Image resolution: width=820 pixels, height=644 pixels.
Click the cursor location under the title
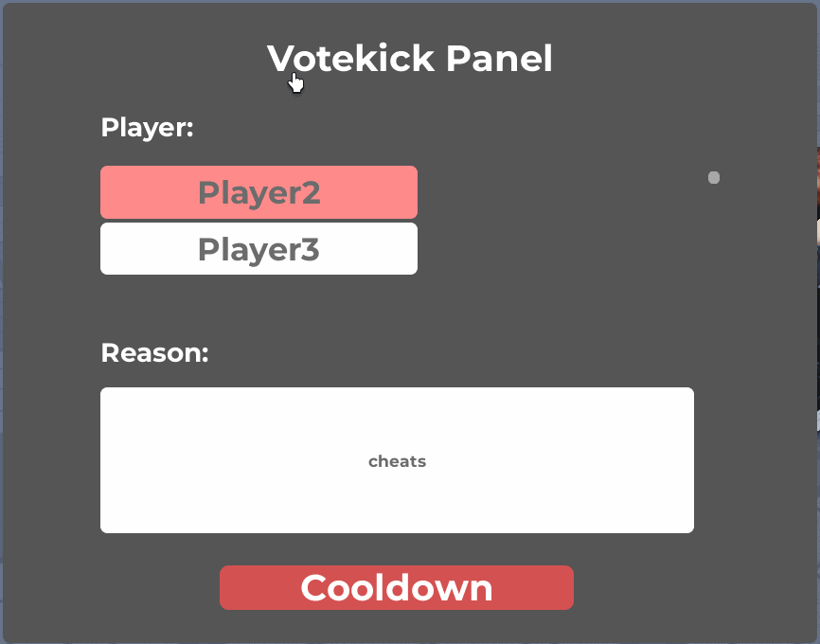(294, 81)
